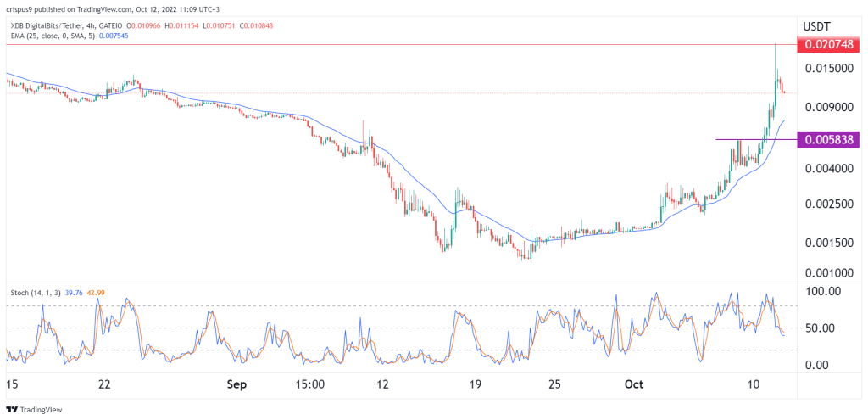Click the 0.015000 price axis value
The height and width of the screenshot is (420, 868).
pyautogui.click(x=828, y=68)
